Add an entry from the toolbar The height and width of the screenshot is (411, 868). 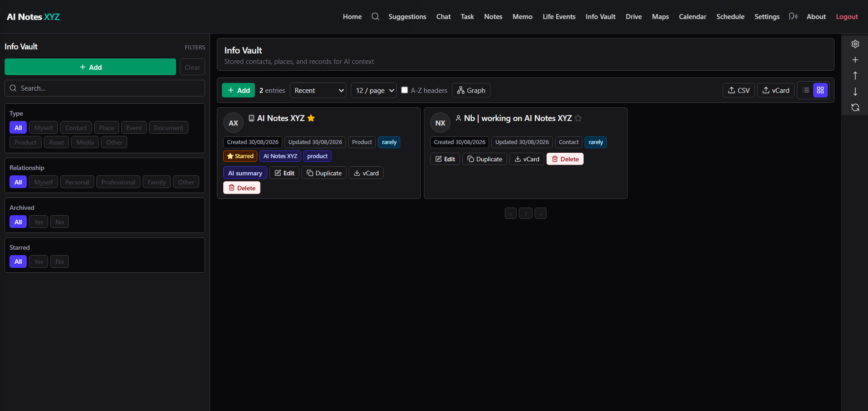click(x=238, y=90)
